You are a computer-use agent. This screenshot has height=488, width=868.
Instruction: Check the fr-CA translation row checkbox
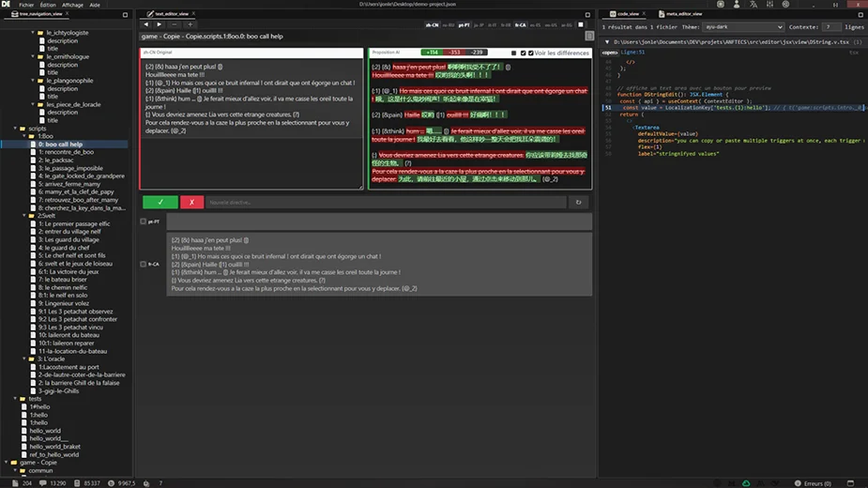click(x=143, y=265)
